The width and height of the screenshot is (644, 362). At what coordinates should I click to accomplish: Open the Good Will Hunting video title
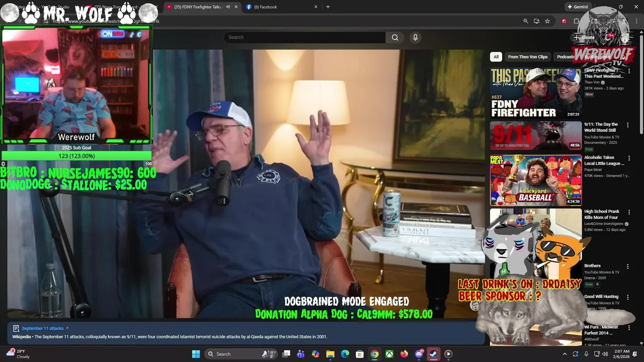pyautogui.click(x=601, y=297)
